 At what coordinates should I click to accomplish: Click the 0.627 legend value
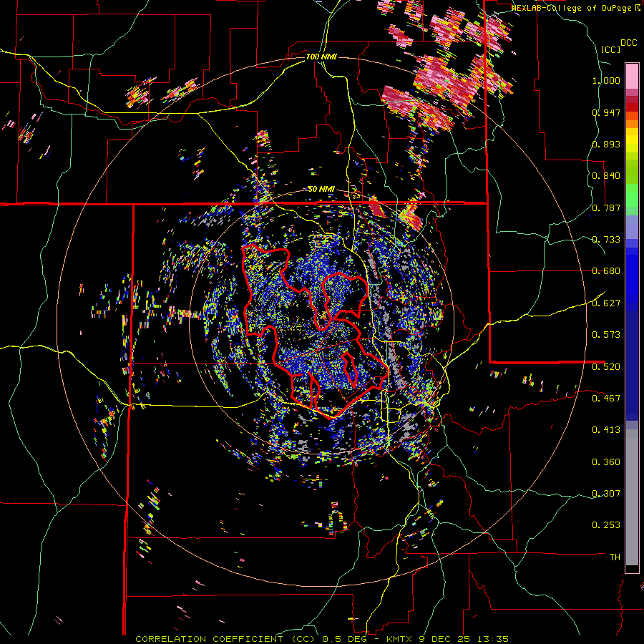pyautogui.click(x=606, y=303)
